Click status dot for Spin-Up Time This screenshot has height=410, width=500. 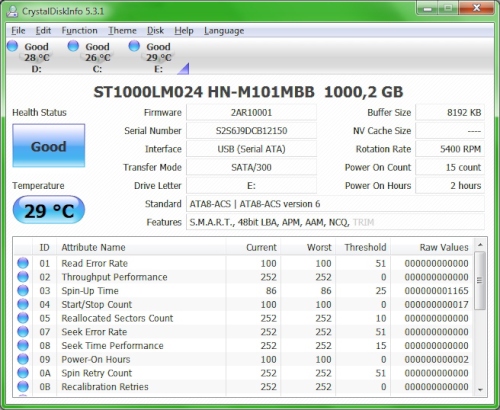23,290
